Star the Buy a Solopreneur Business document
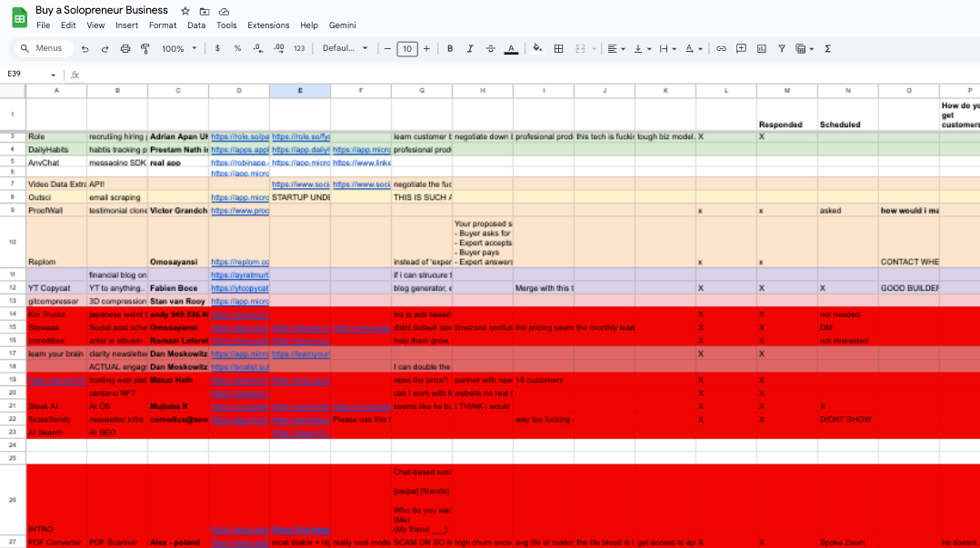Image resolution: width=980 pixels, height=548 pixels. 185,11
